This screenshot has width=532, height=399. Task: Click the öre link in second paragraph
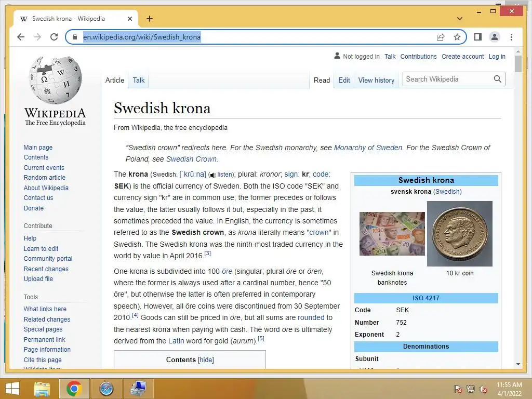coord(227,271)
